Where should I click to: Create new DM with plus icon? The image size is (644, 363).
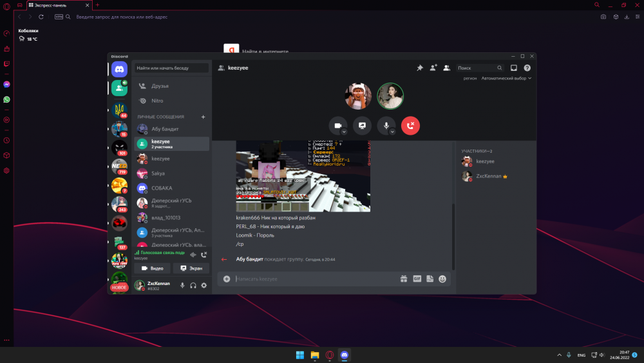click(203, 117)
